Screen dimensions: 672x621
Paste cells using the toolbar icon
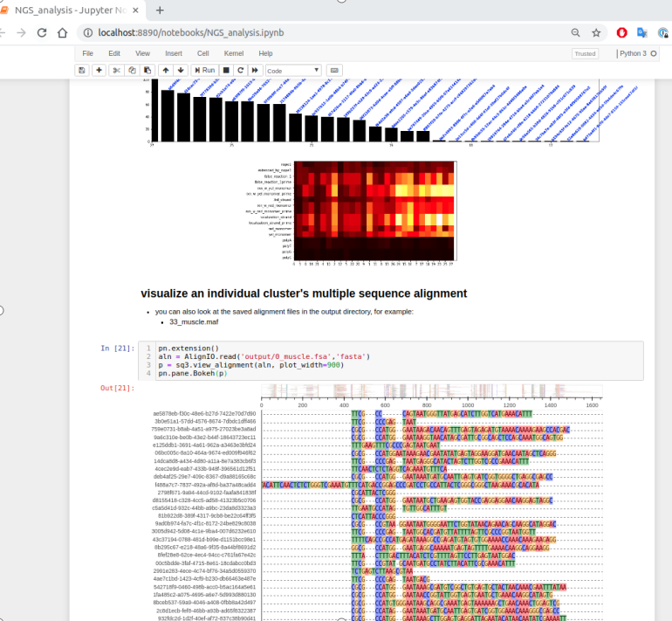click(146, 70)
